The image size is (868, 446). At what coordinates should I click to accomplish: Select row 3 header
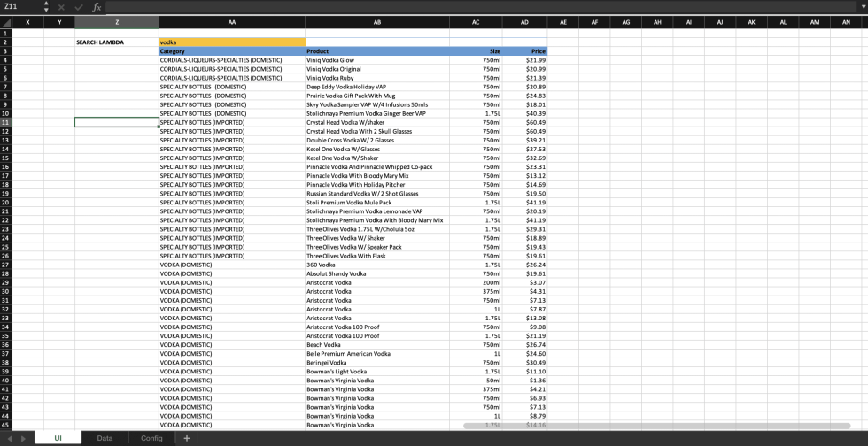pos(5,51)
